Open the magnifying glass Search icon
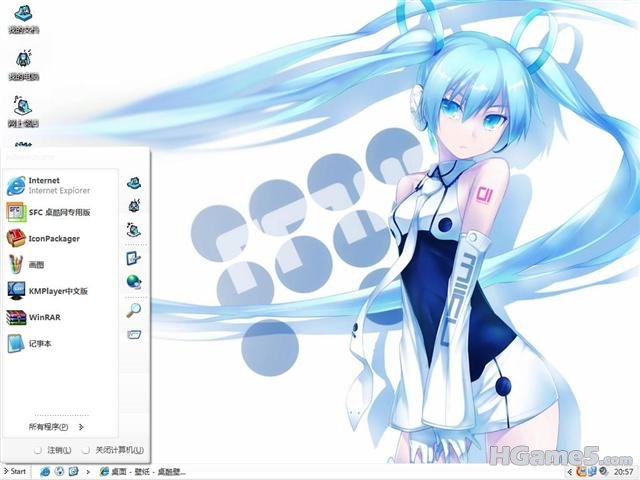Viewport: 640px width, 480px height. click(133, 310)
